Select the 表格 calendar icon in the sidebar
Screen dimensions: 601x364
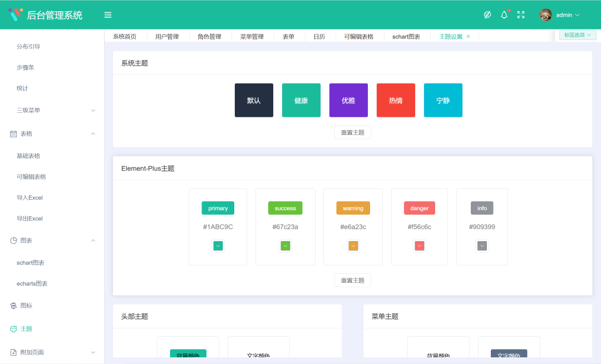click(13, 133)
